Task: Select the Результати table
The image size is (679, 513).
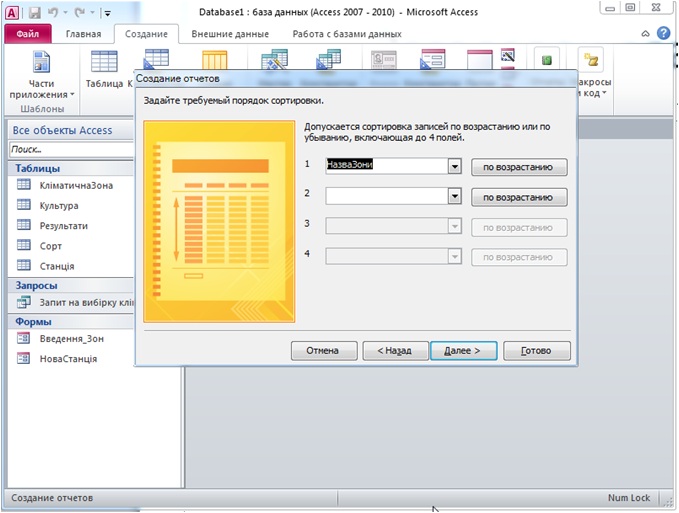Action: 62,226
